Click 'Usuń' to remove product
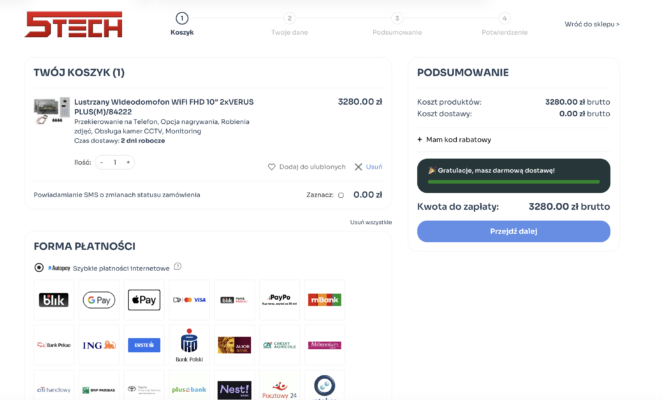663x400 pixels. tap(374, 167)
